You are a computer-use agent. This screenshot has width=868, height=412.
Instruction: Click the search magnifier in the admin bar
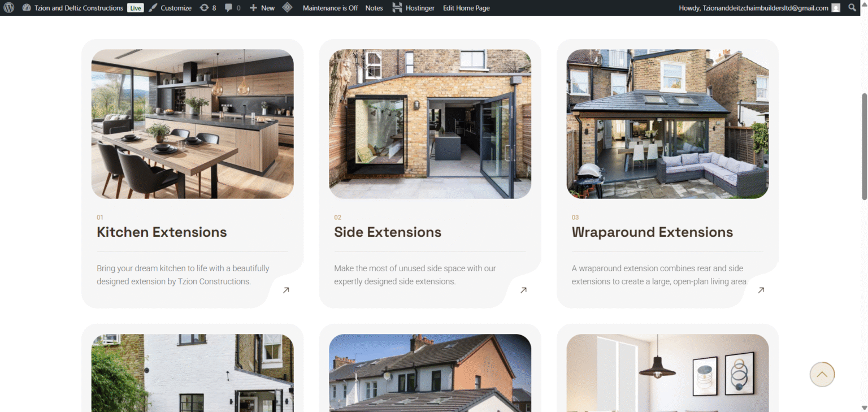(852, 8)
